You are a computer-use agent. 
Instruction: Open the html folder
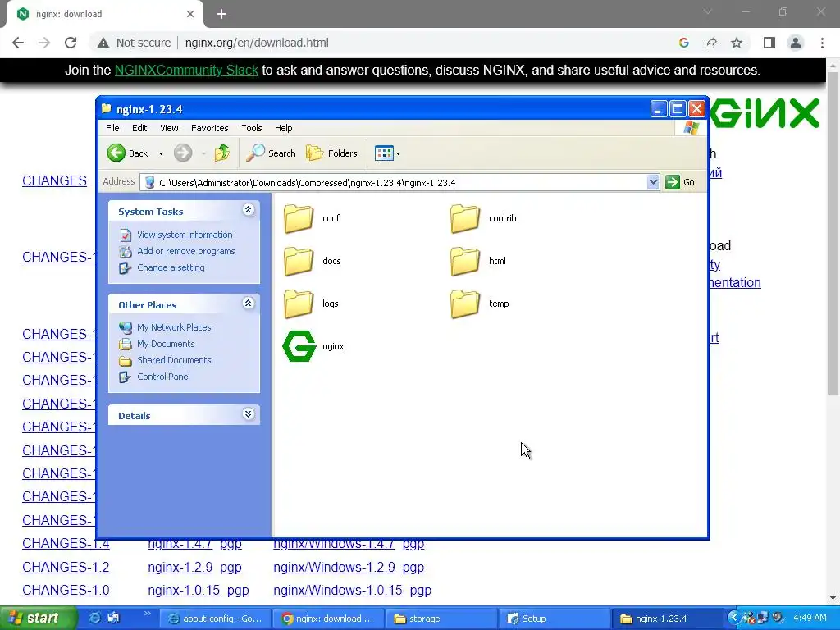click(x=477, y=261)
